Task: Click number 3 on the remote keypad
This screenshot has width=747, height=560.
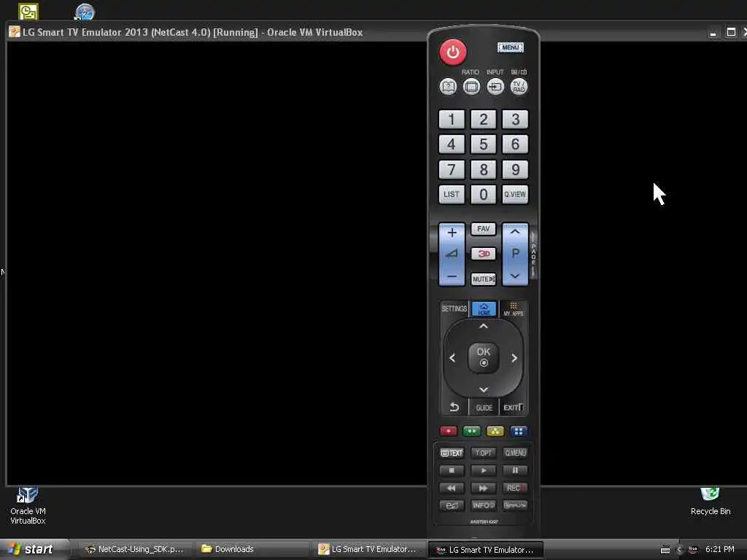Action: point(515,119)
